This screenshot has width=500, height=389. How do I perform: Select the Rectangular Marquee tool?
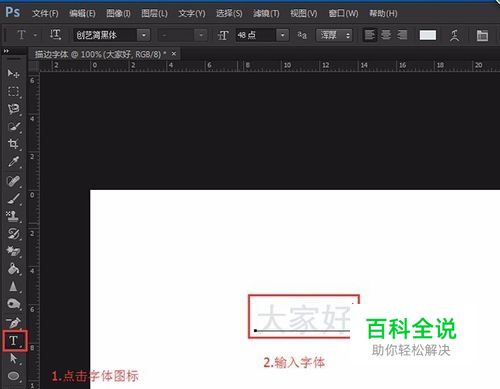point(13,91)
